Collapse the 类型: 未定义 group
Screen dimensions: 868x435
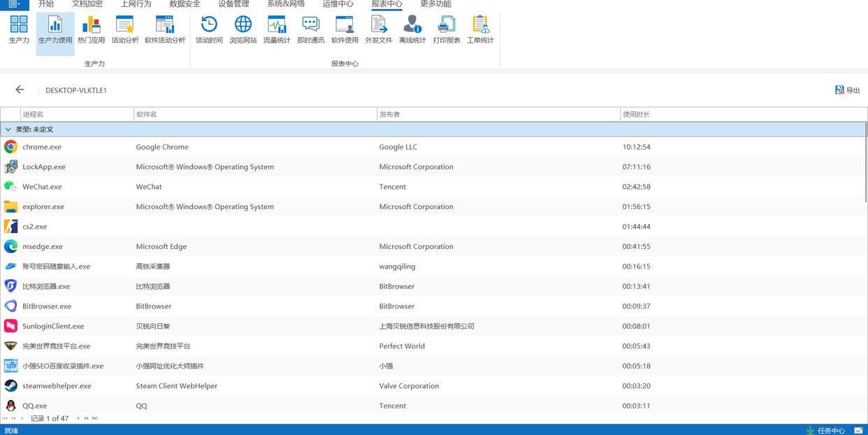(x=8, y=129)
